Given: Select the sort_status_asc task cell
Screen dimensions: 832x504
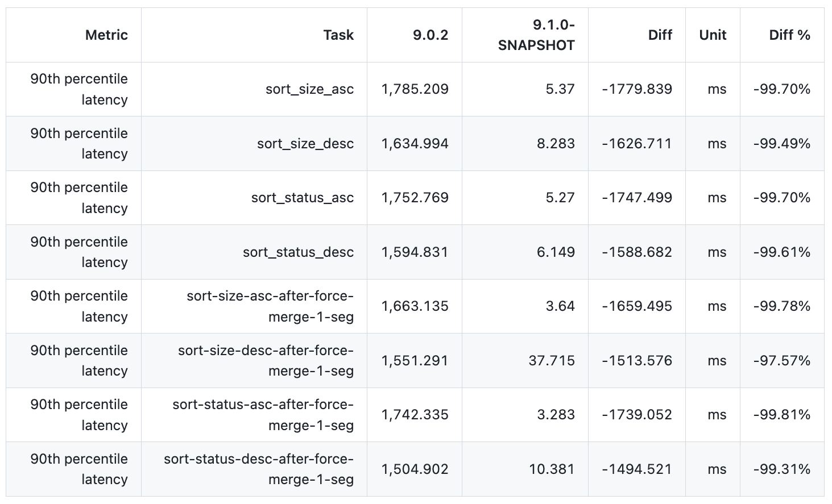Looking at the screenshot, I should click(x=303, y=198).
